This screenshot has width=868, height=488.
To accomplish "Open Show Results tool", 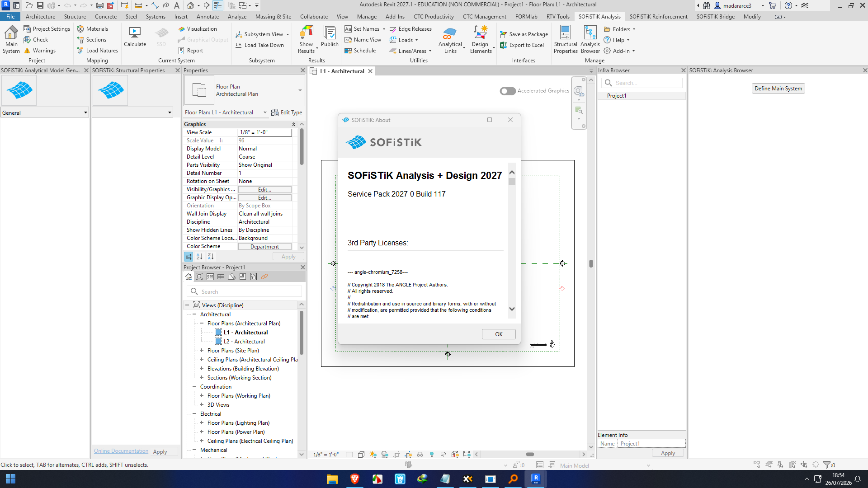I will tap(306, 39).
